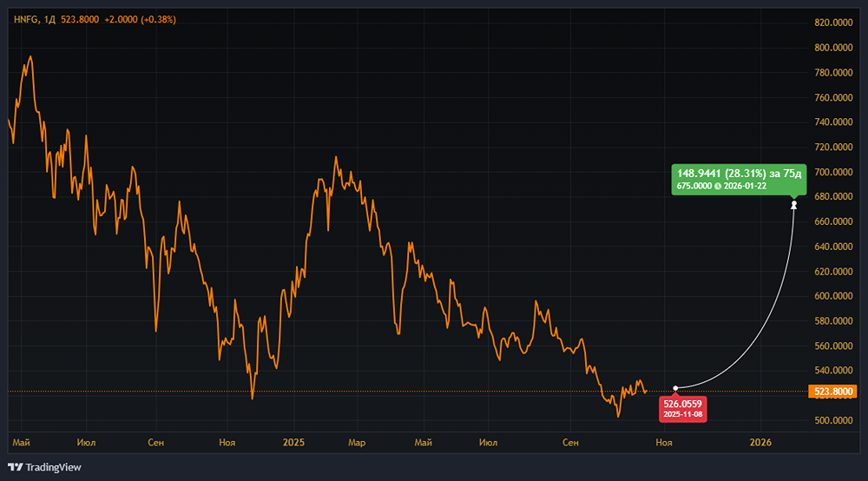Click the Сен label after 2025

click(570, 442)
